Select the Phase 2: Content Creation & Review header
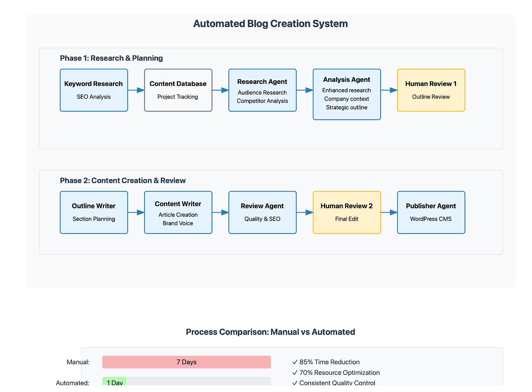Screen dimensions: 532x392 click(123, 180)
